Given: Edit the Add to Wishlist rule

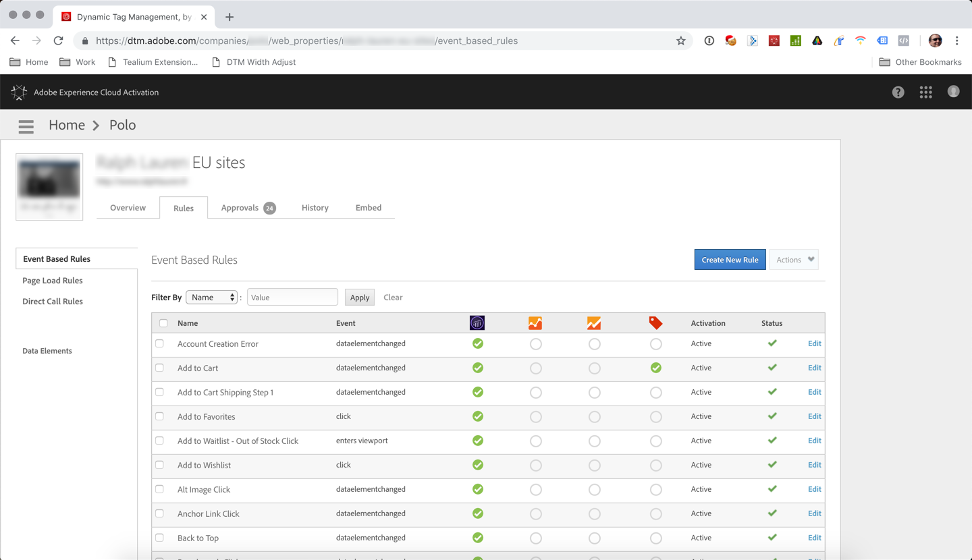Looking at the screenshot, I should [x=814, y=465].
